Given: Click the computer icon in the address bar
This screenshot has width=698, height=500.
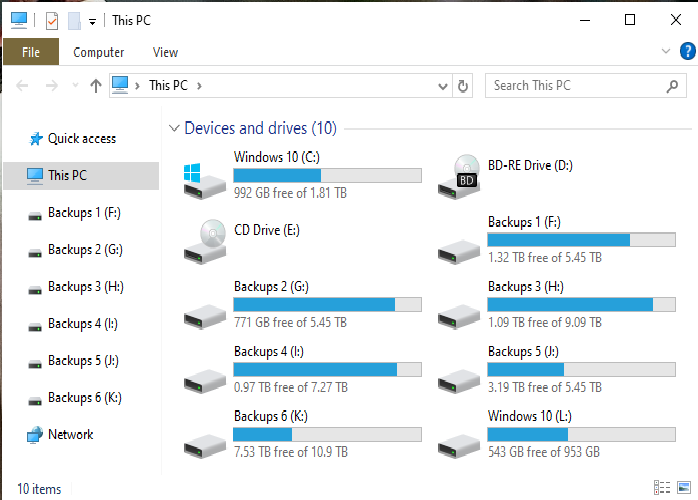Looking at the screenshot, I should pyautogui.click(x=120, y=85).
